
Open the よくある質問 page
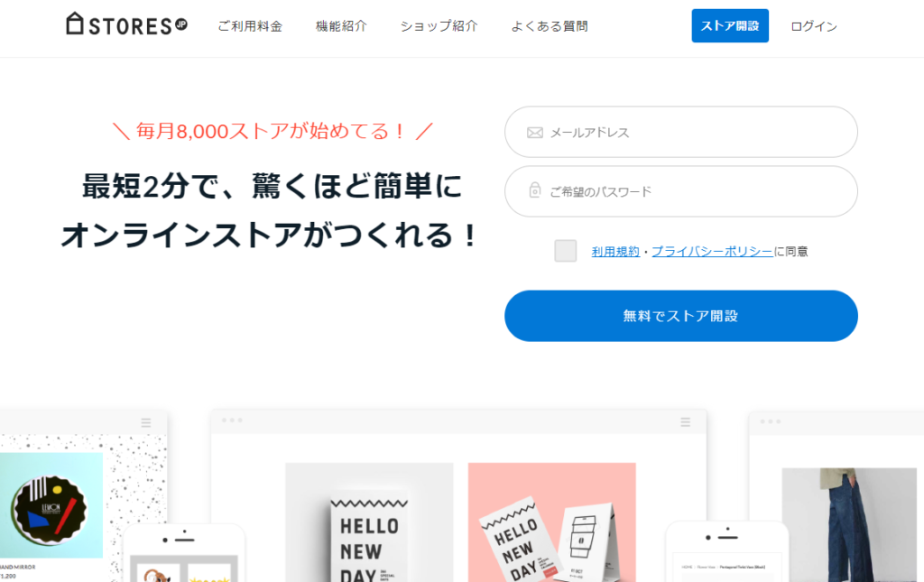(550, 26)
